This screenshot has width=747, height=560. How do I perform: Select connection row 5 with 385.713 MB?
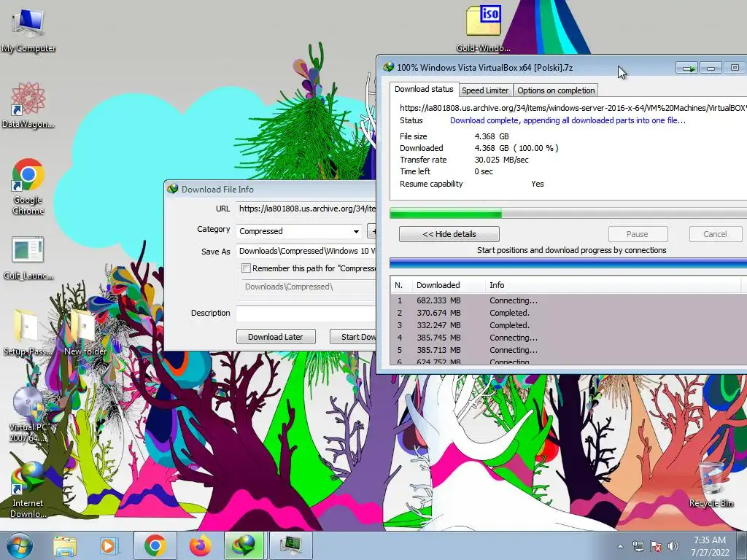pyautogui.click(x=568, y=350)
